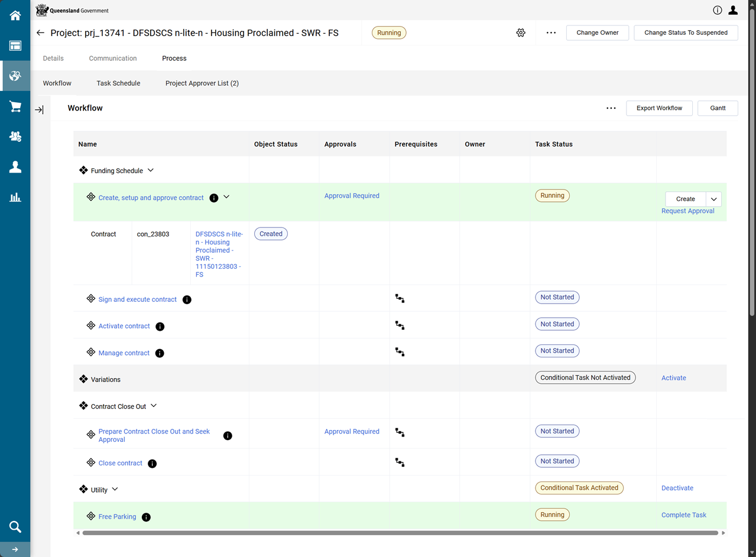
Task: Click the Export Workflow button
Action: pos(659,108)
